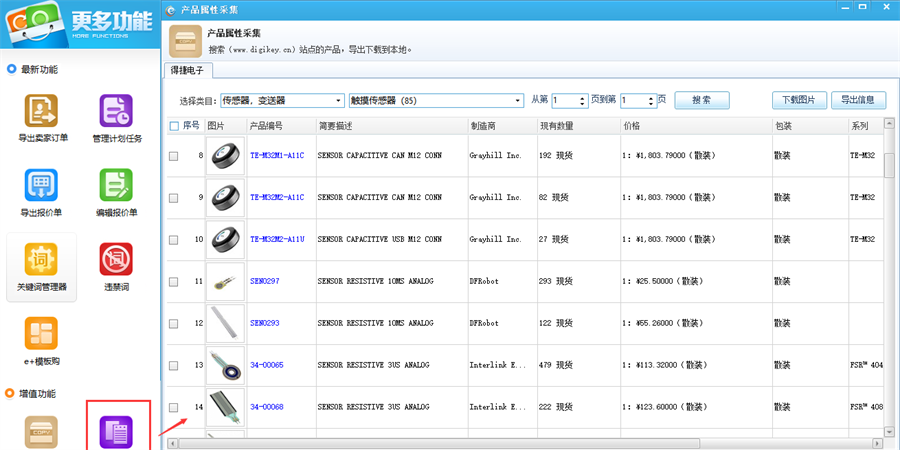Open product link TE-M32M1-A11C
The image size is (900, 450).
pyautogui.click(x=278, y=156)
